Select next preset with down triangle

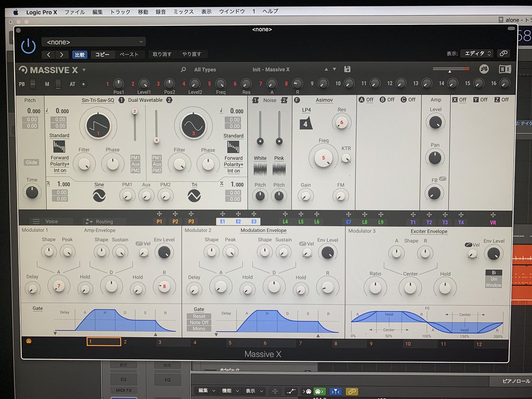point(334,69)
